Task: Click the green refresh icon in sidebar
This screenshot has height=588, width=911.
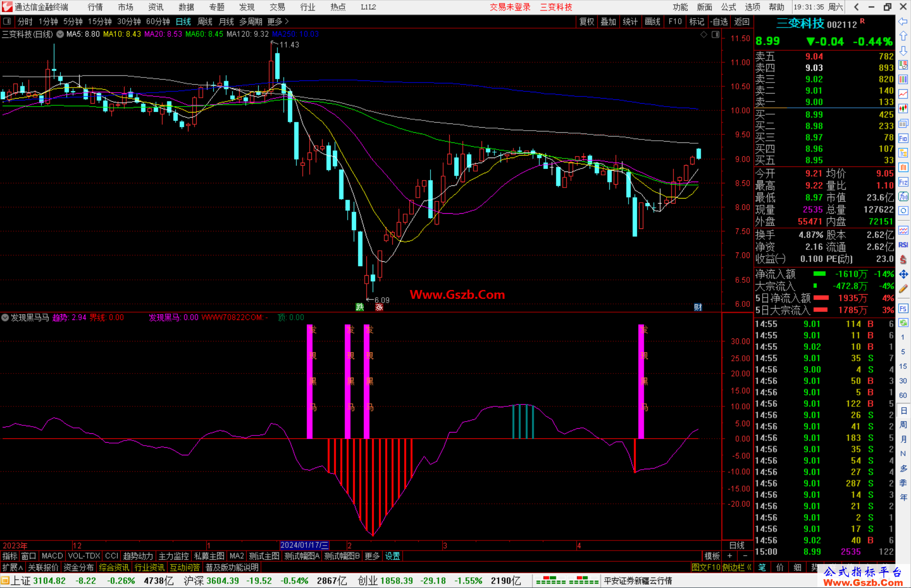Action: click(x=903, y=323)
